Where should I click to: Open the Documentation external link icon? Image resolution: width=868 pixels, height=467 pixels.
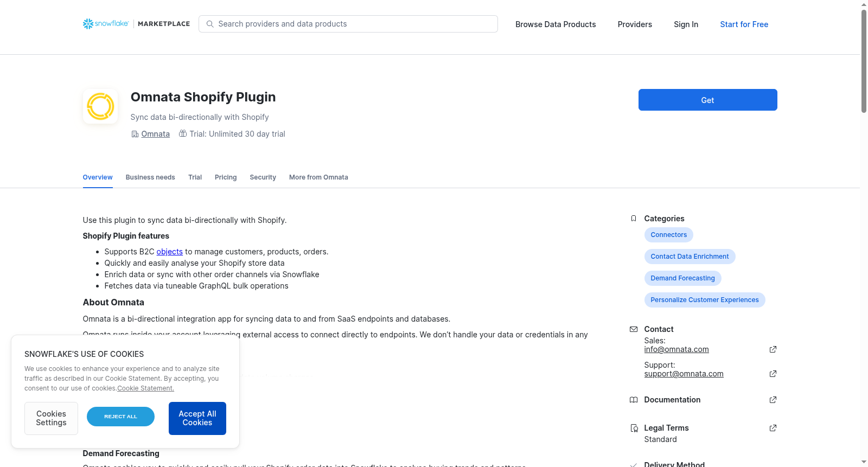773,400
